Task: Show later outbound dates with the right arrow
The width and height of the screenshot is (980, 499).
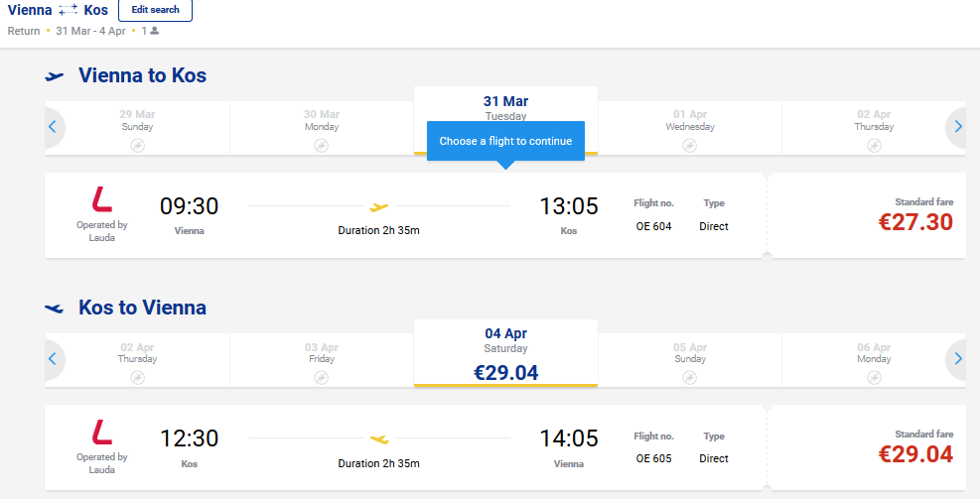Action: pos(958,127)
